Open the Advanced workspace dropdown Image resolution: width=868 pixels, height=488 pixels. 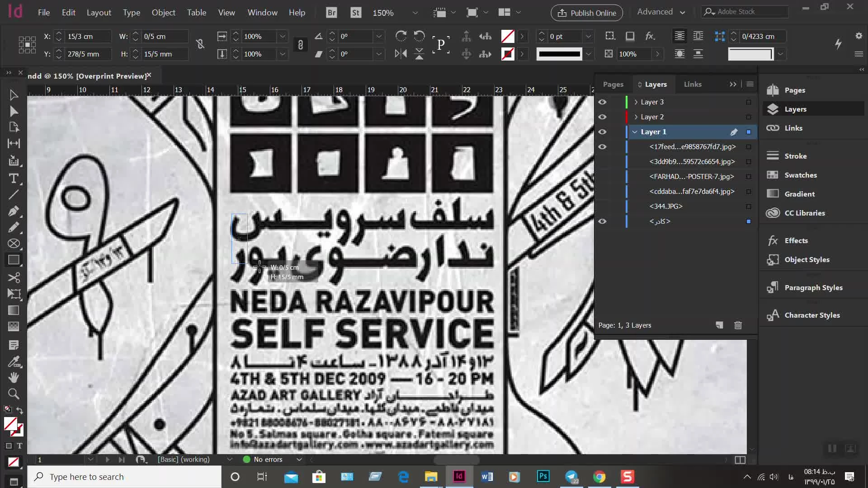[x=661, y=12]
